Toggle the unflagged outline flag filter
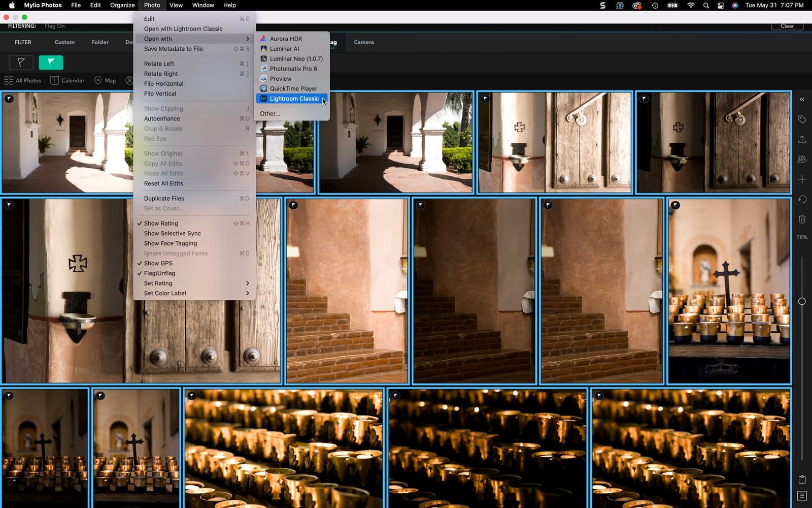 coord(21,62)
